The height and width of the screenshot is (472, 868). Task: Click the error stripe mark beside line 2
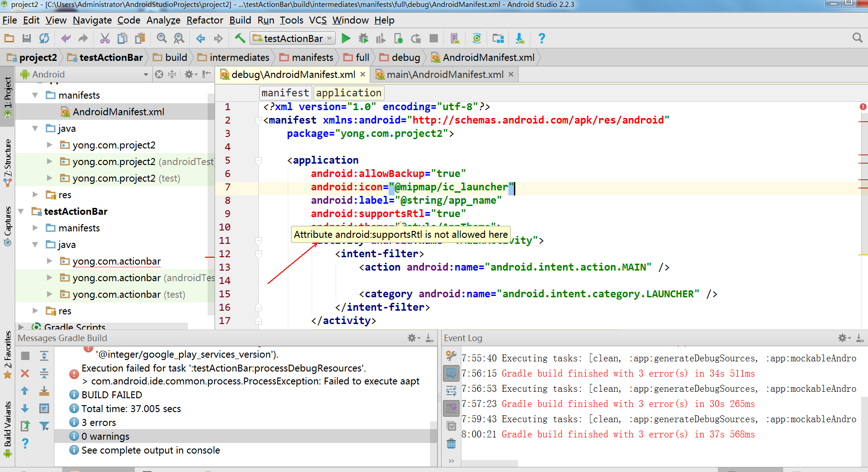click(863, 121)
